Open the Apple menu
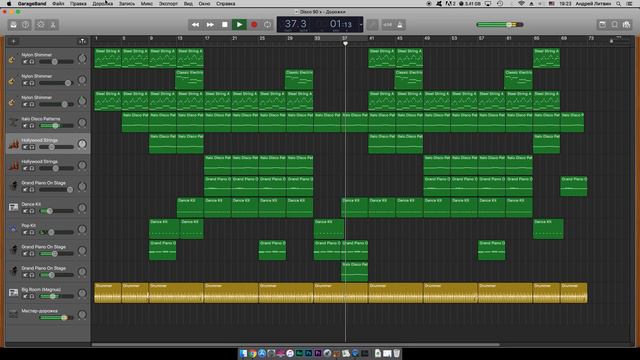This screenshot has width=640, height=360. [x=9, y=4]
